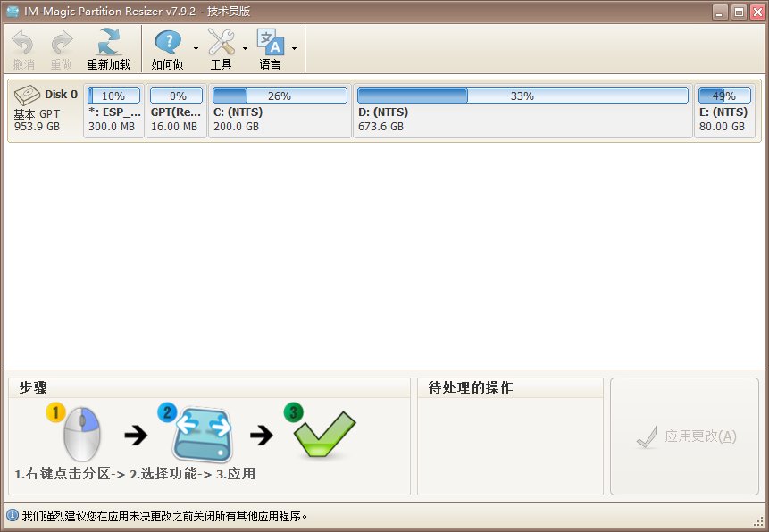
Task: Click the ESP 10% usage bar
Action: [113, 96]
